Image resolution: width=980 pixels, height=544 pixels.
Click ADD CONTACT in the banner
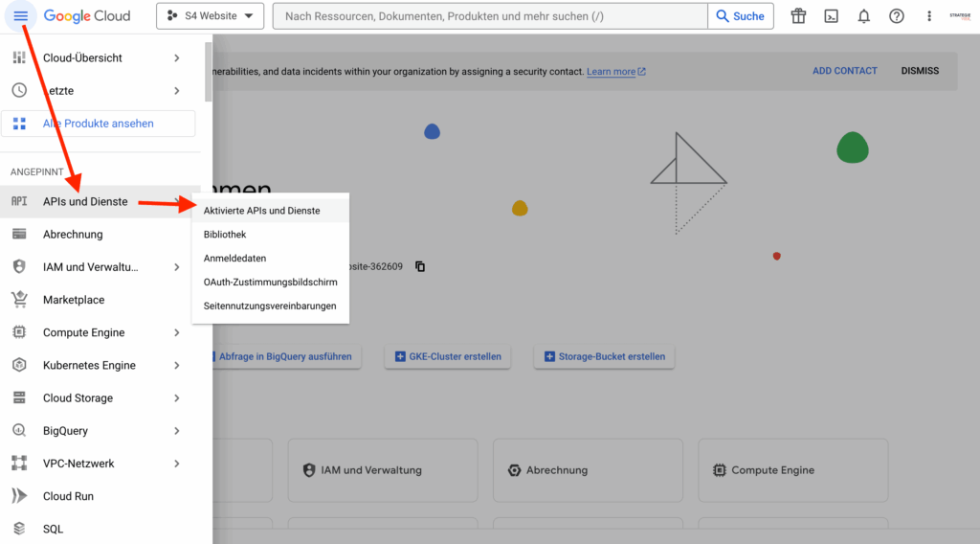coord(844,71)
